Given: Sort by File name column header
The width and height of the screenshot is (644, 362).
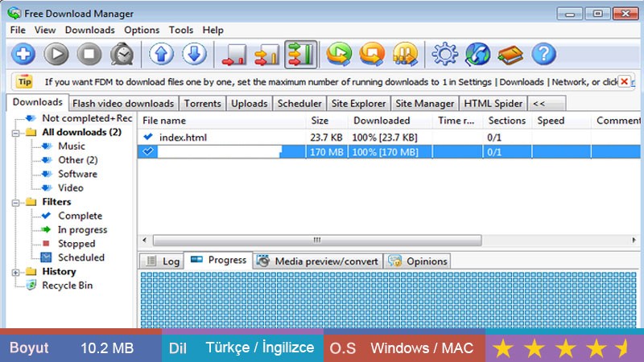Looking at the screenshot, I should point(222,121).
